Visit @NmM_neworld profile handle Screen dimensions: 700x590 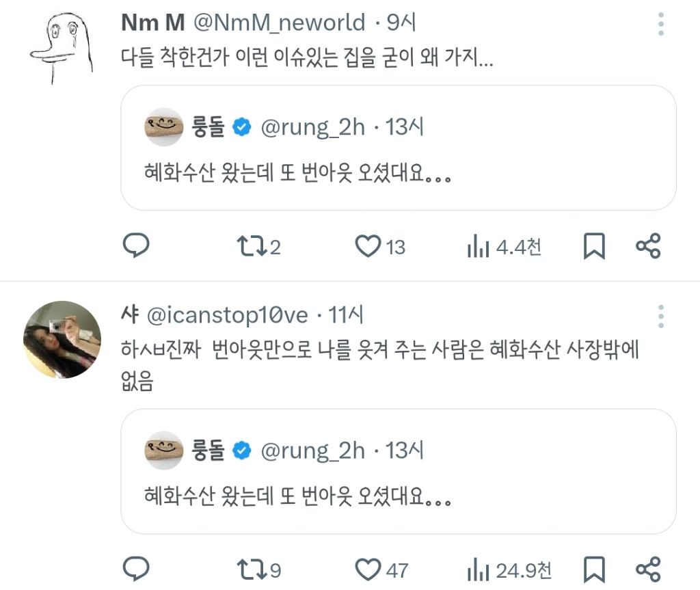tap(279, 23)
